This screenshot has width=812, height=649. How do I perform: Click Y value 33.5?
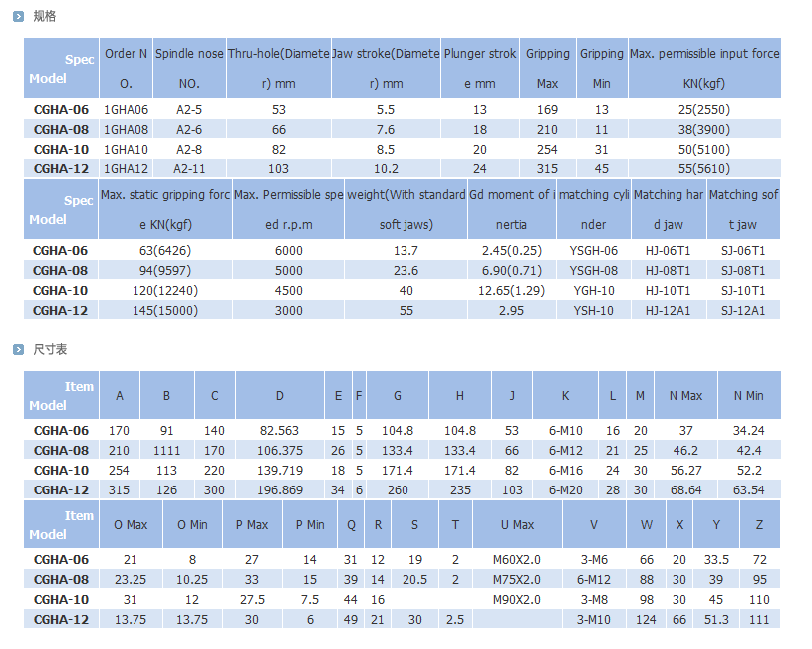pyautogui.click(x=716, y=560)
